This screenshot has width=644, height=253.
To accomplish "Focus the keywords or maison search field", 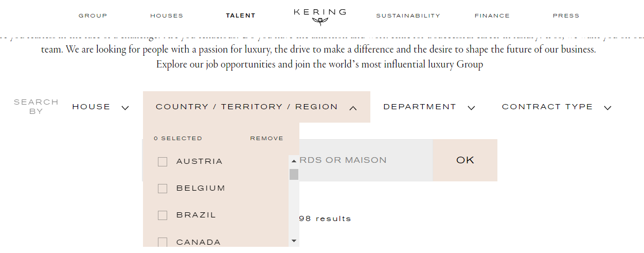I will pos(366,160).
